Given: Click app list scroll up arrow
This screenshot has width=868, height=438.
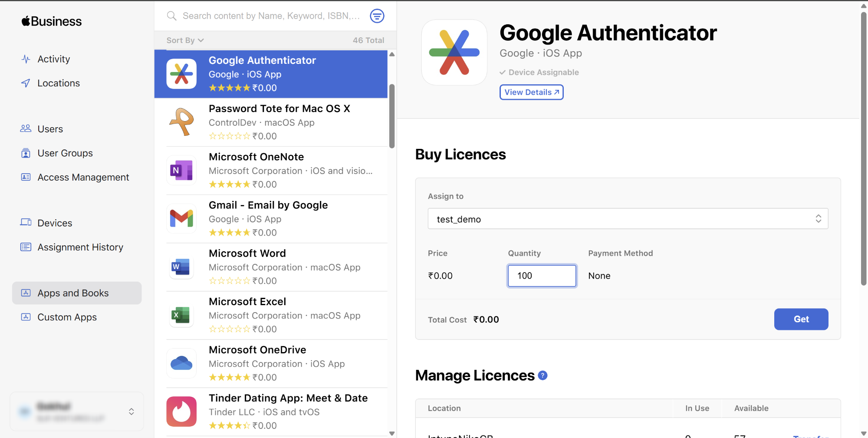Looking at the screenshot, I should (x=392, y=54).
